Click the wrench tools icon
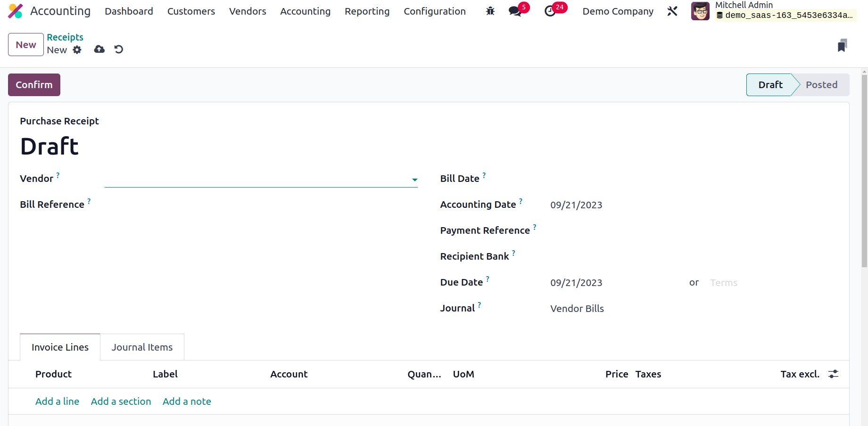This screenshot has width=868, height=426. coord(672,11)
